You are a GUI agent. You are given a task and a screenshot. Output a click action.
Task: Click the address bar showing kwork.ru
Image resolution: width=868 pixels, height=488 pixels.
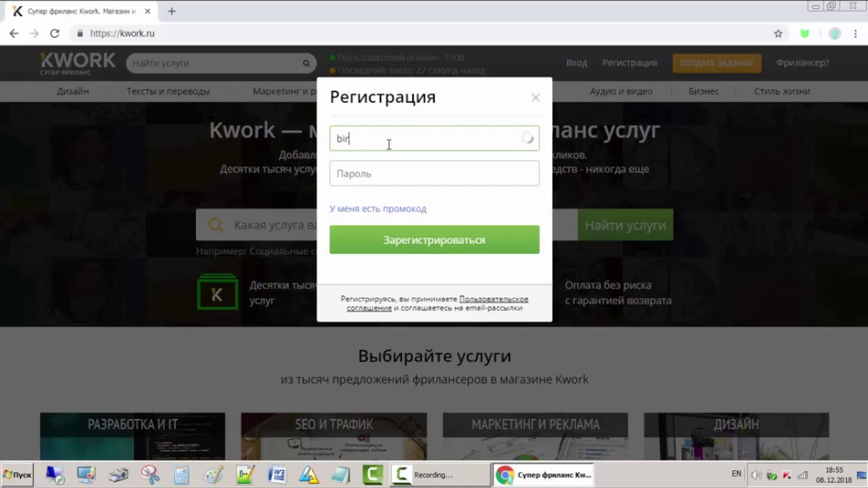click(420, 33)
